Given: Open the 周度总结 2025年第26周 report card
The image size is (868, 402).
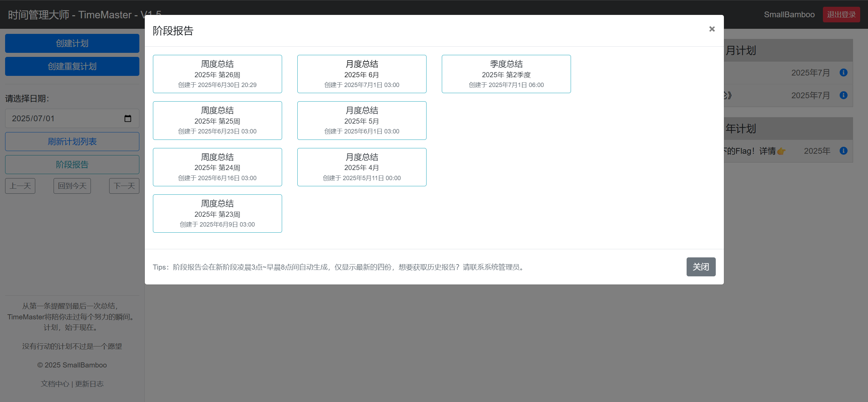Looking at the screenshot, I should [217, 73].
